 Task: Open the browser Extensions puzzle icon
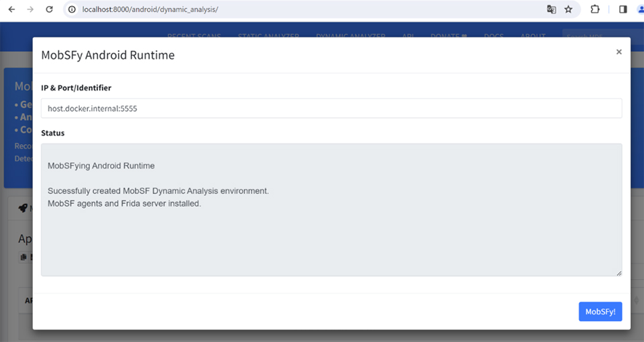pyautogui.click(x=594, y=9)
